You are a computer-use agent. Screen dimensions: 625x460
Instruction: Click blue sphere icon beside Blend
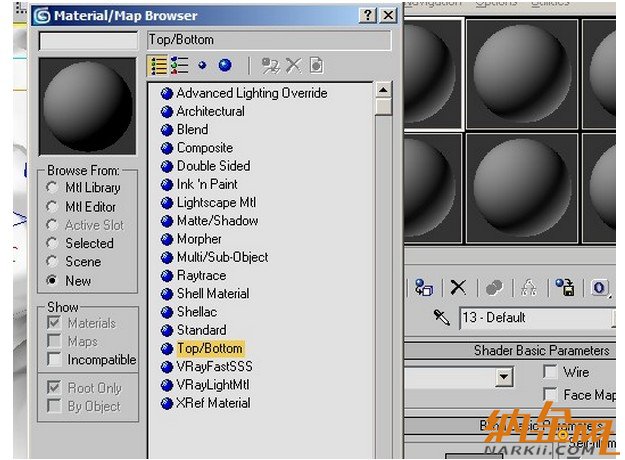tap(167, 130)
